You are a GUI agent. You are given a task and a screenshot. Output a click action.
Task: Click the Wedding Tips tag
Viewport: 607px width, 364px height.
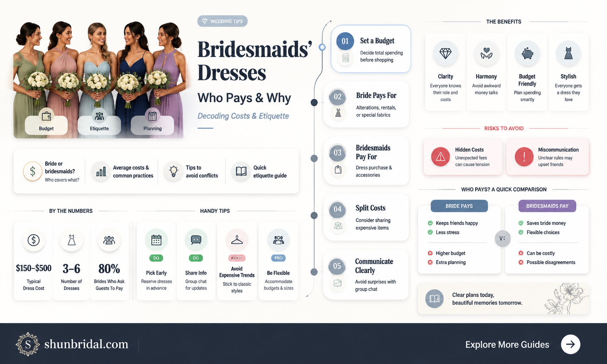222,21
